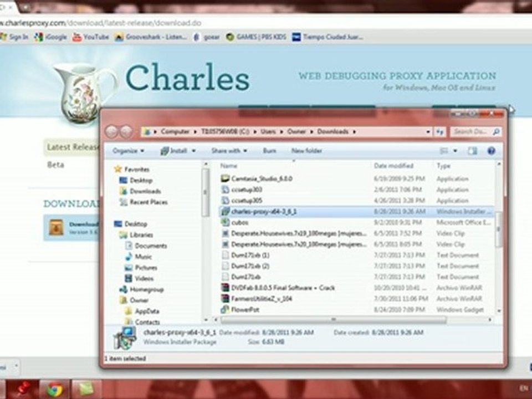The width and height of the screenshot is (532, 399).
Task: Expand the path arrow after Users
Action: pos(282,132)
